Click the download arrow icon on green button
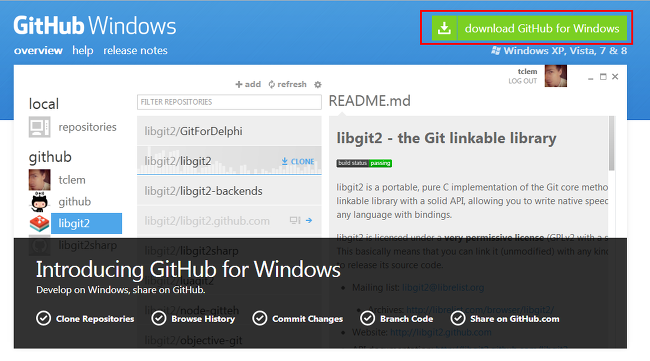 [x=444, y=28]
